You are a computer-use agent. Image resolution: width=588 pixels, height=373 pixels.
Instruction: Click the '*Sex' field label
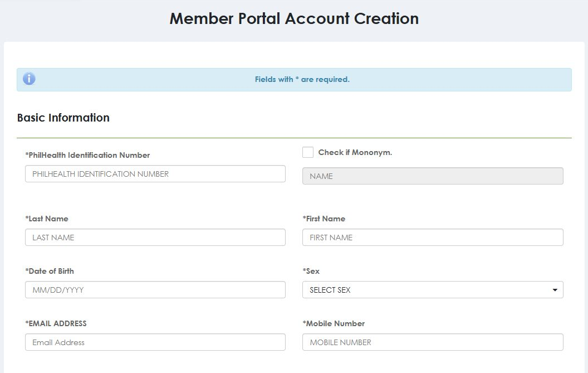(311, 271)
